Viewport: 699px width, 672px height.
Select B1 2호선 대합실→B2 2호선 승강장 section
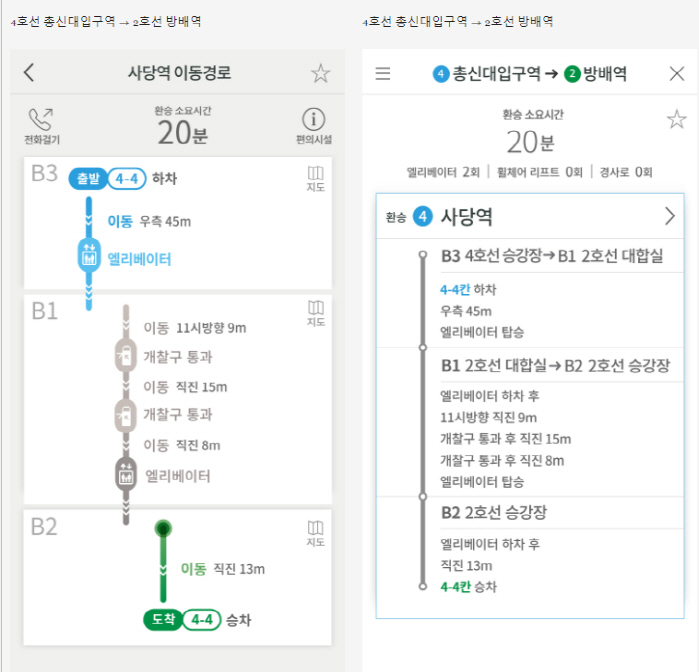click(555, 365)
